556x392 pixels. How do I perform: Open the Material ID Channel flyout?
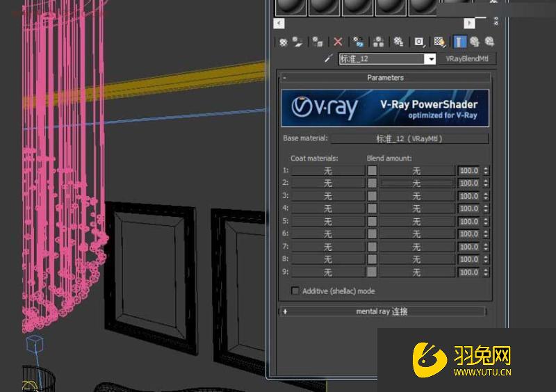pyautogui.click(x=419, y=42)
